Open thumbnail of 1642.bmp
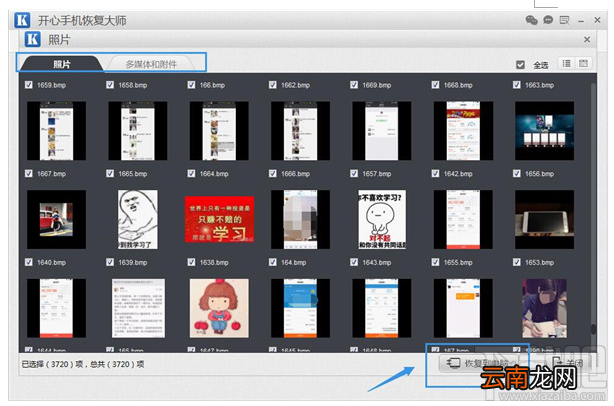 [x=463, y=220]
